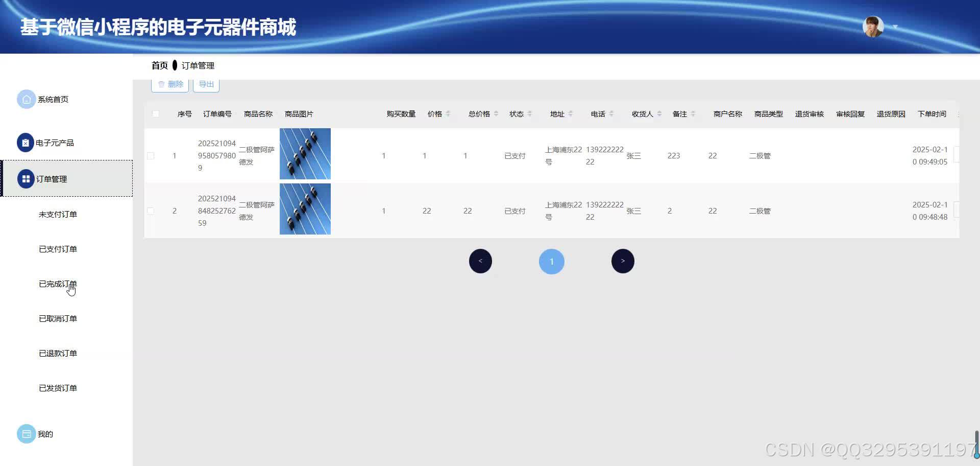Sort orders by 收货人
Image resolution: width=980 pixels, height=466 pixels.
[x=658, y=114]
